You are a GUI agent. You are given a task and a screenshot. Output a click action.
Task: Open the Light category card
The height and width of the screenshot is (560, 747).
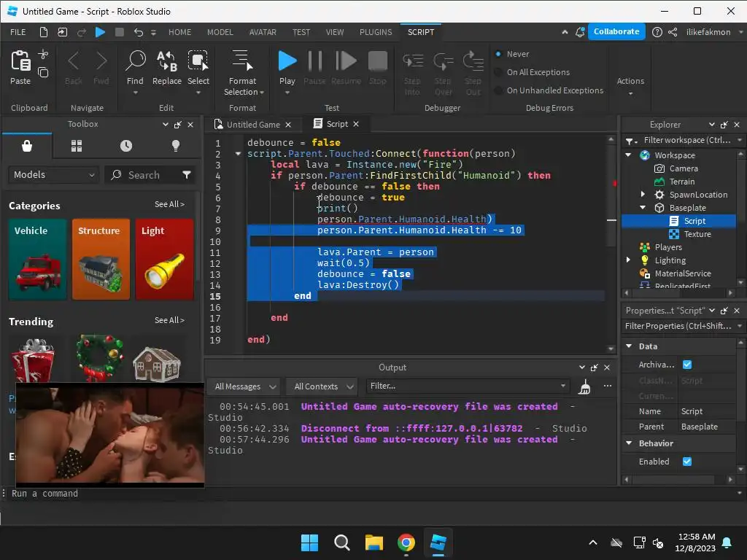(164, 260)
